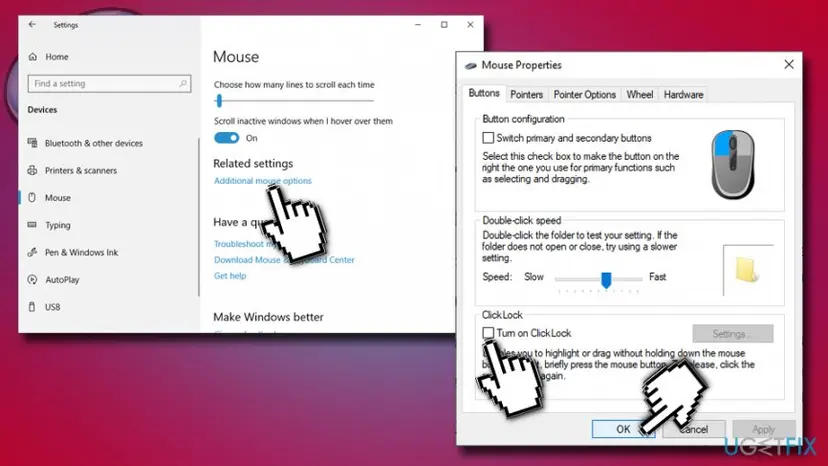Click the mouse image in Button configuration

point(733,164)
